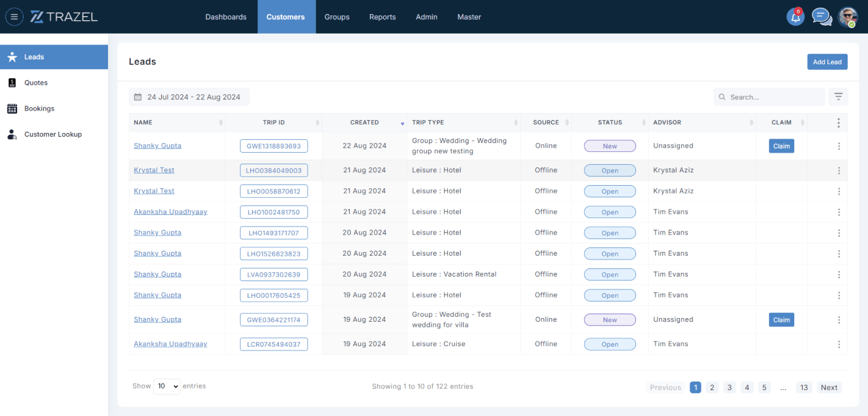868x416 pixels.
Task: Select Quotes in the sidebar
Action: 36,83
